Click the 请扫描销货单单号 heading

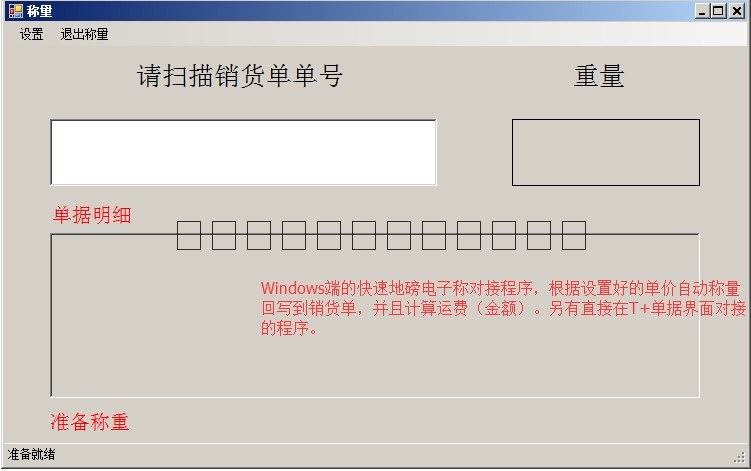[x=240, y=76]
